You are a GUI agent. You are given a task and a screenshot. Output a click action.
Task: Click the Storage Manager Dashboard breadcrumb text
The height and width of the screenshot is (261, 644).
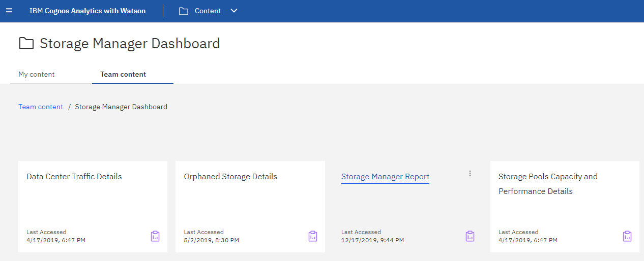tap(121, 107)
